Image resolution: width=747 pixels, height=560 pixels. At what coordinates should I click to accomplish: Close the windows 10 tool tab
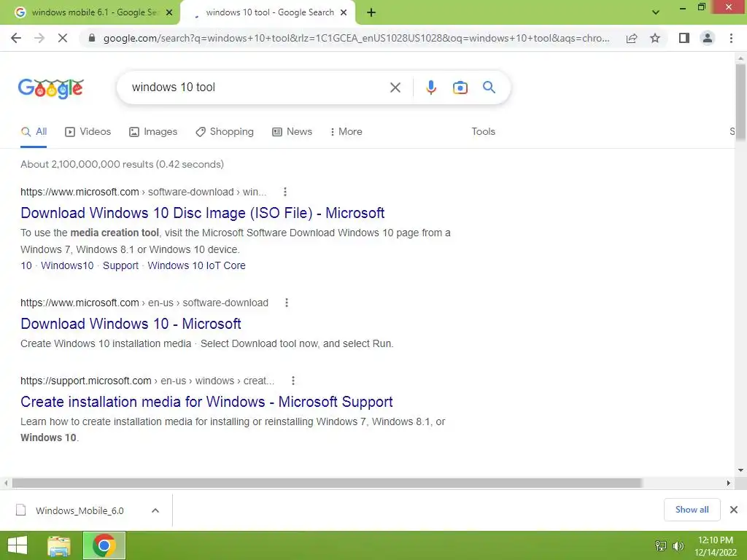click(x=344, y=13)
